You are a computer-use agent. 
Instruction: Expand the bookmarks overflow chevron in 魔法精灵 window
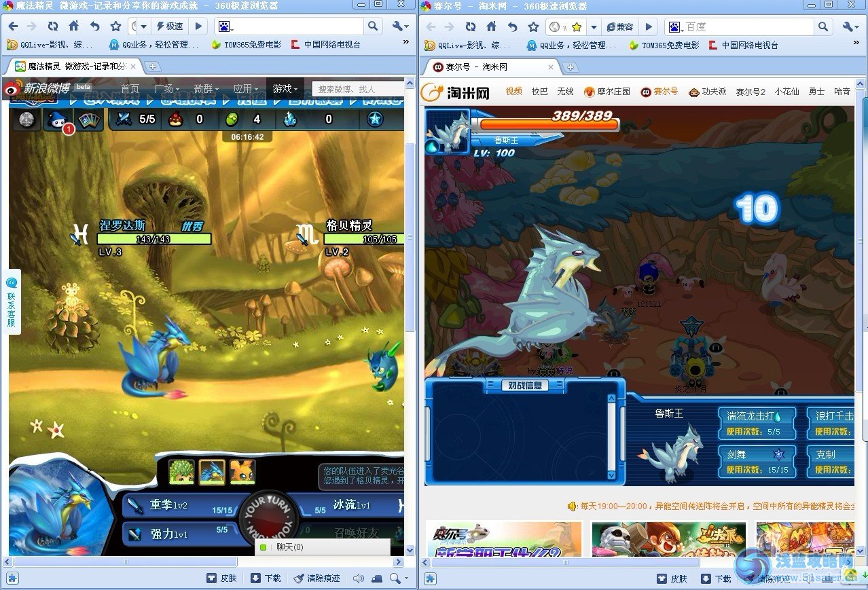click(406, 43)
